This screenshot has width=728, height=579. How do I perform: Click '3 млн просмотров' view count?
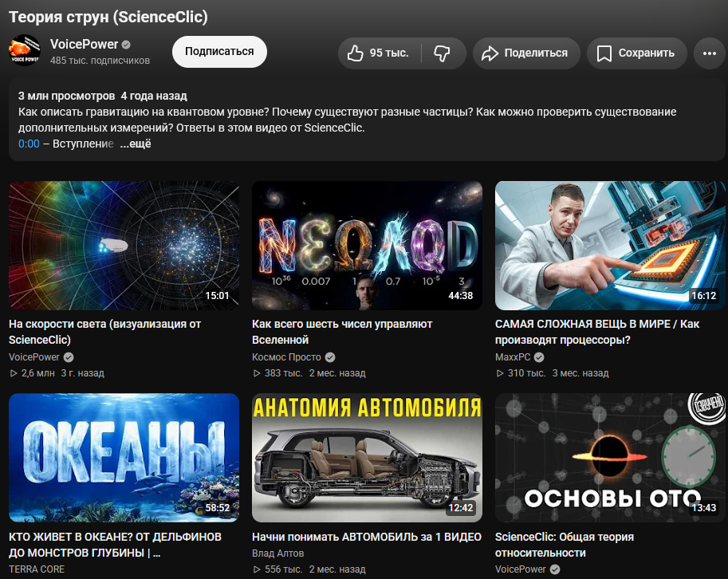(x=66, y=96)
